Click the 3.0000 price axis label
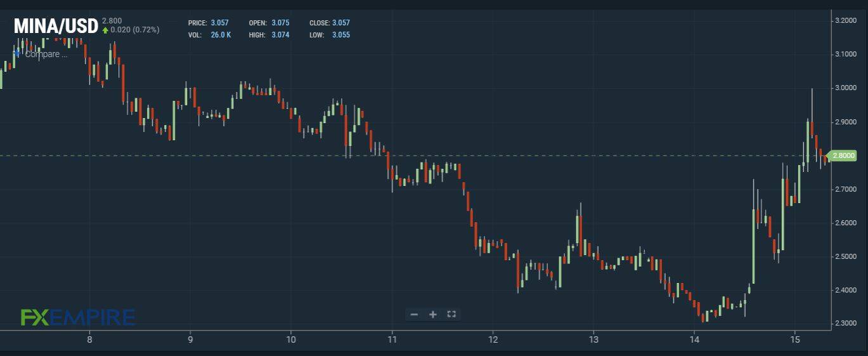 pyautogui.click(x=846, y=88)
